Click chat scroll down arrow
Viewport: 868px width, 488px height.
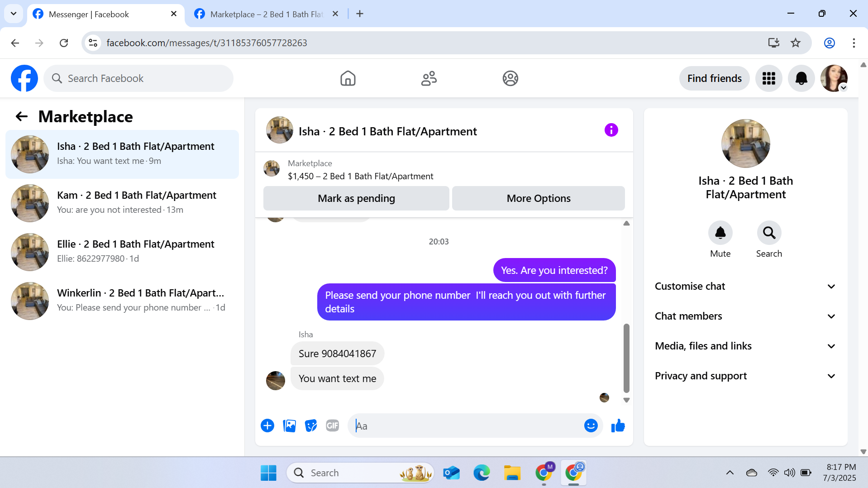[x=626, y=400]
